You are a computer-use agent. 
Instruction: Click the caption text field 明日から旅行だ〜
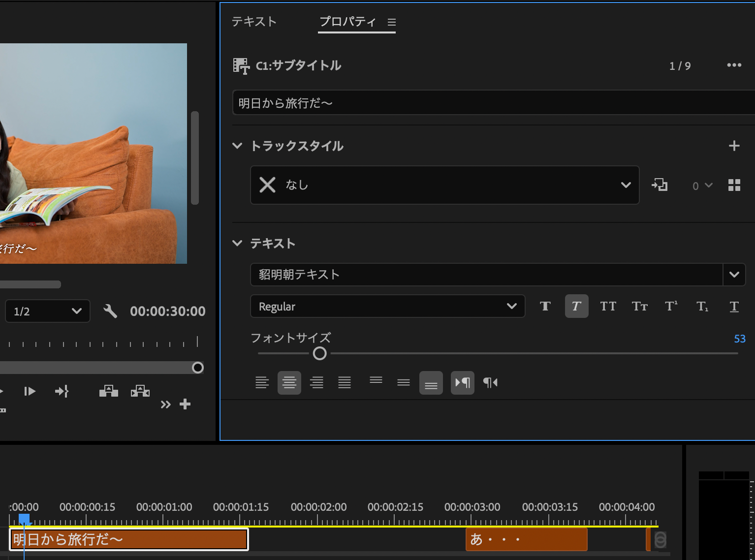(x=492, y=103)
